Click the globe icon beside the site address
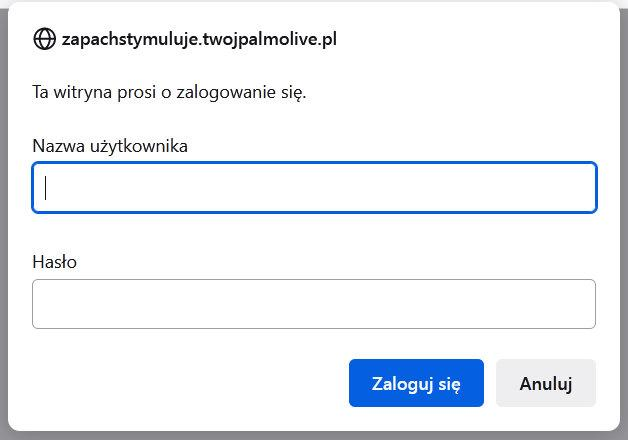This screenshot has width=628, height=440. [44, 39]
